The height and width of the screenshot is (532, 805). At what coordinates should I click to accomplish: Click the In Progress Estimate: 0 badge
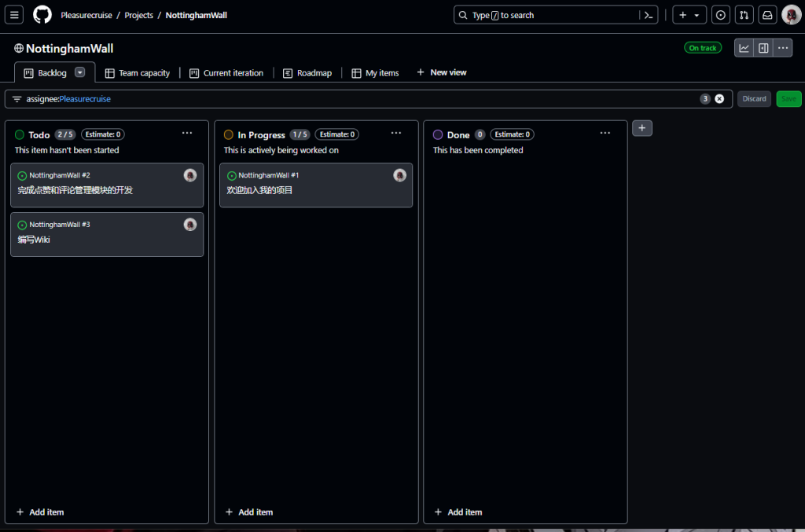[x=336, y=134]
